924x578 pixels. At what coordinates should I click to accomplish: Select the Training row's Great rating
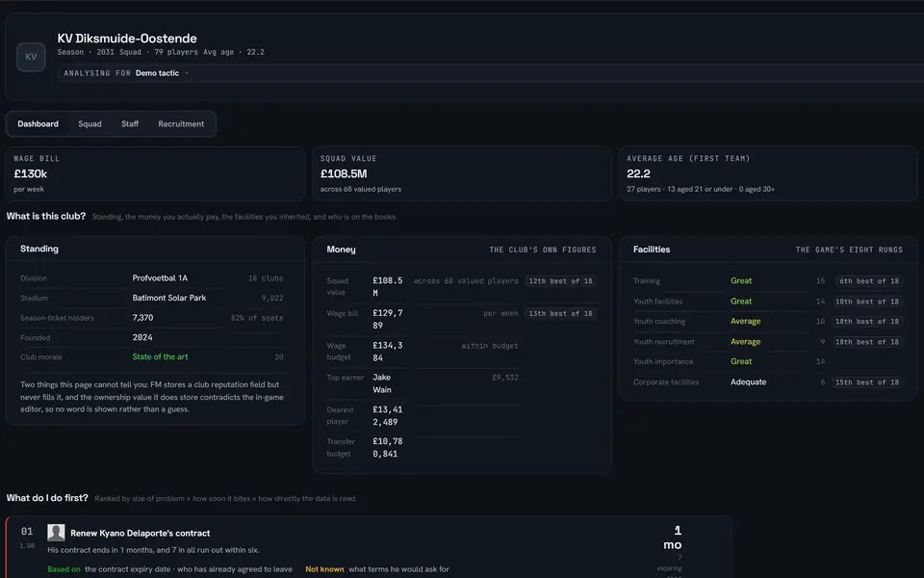(x=741, y=280)
